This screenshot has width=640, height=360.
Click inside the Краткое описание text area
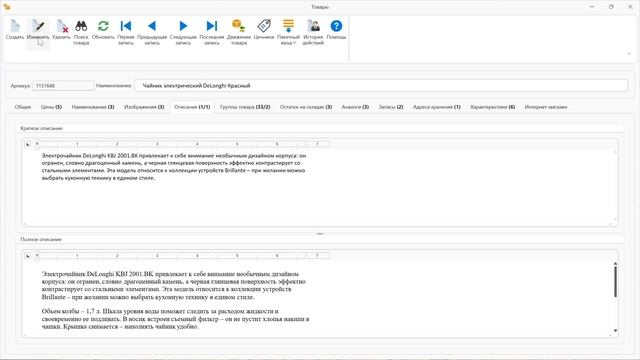tap(318, 187)
